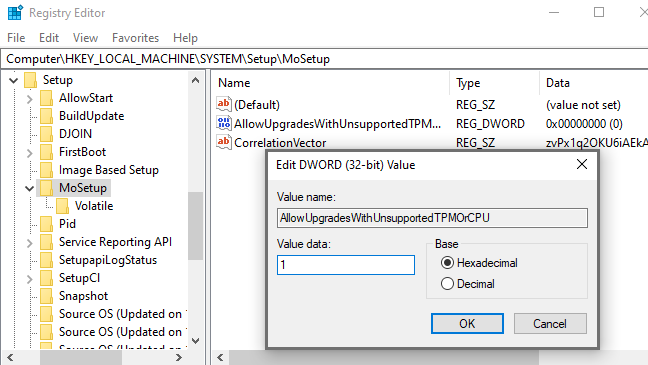This screenshot has height=365, width=648.
Task: Click the BuildUpdate folder icon
Action: [x=46, y=116]
